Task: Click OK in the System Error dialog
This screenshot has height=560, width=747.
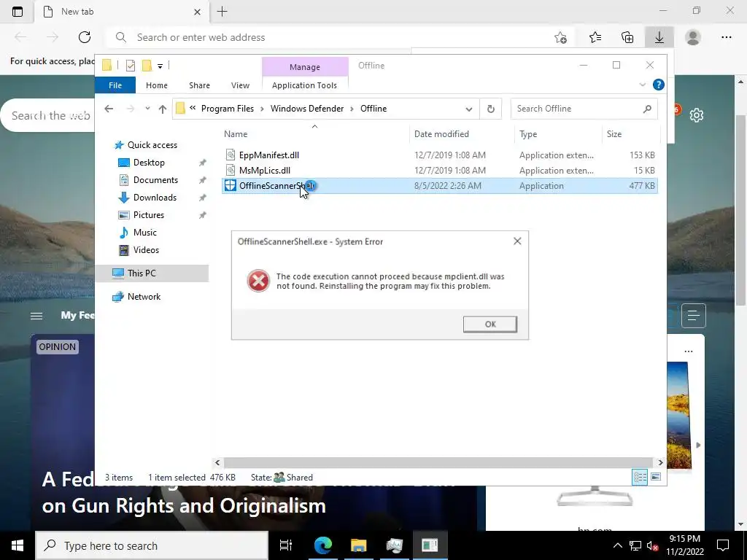Action: click(489, 324)
